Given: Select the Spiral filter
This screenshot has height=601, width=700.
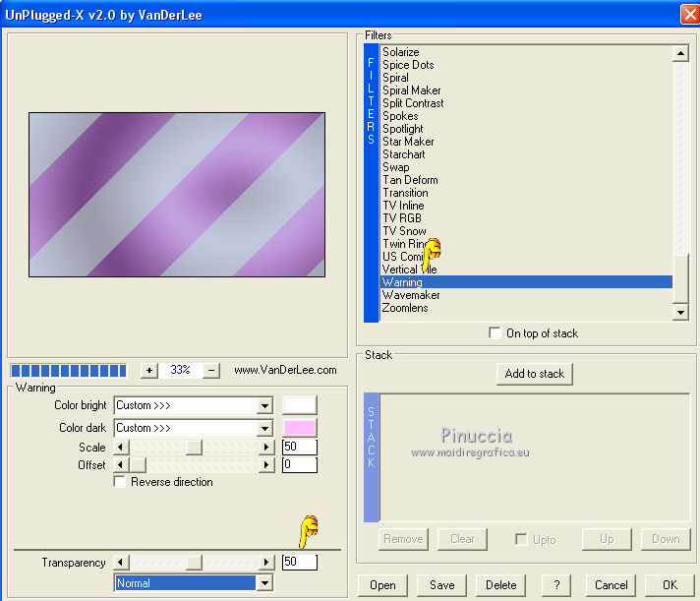Looking at the screenshot, I should coord(395,78).
